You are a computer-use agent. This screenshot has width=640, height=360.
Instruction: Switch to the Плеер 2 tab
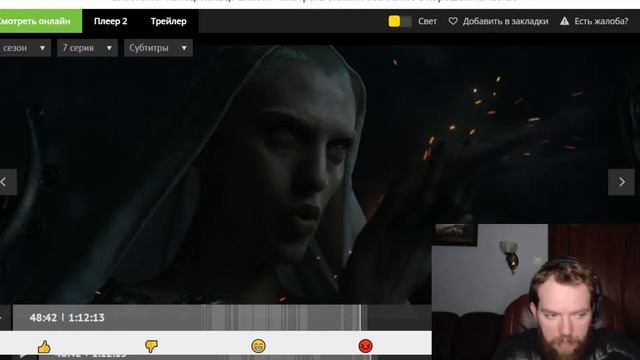tap(111, 21)
